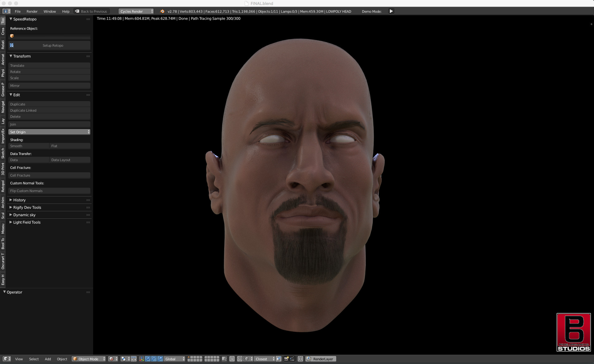Image resolution: width=594 pixels, height=364 pixels.
Task: Click the viewport shading sphere icon
Action: 112,359
